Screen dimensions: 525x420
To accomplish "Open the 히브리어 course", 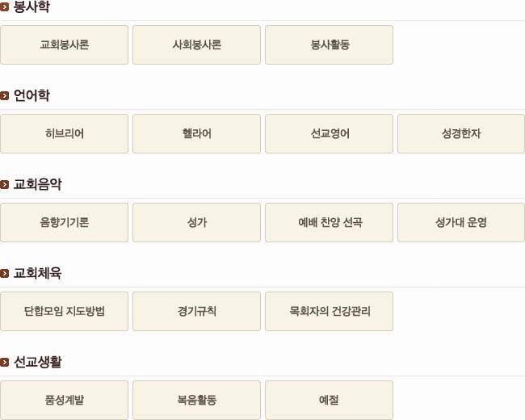I will pos(65,133).
